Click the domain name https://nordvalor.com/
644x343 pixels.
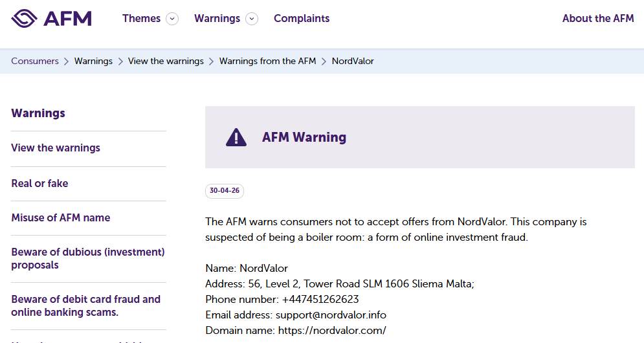click(332, 331)
